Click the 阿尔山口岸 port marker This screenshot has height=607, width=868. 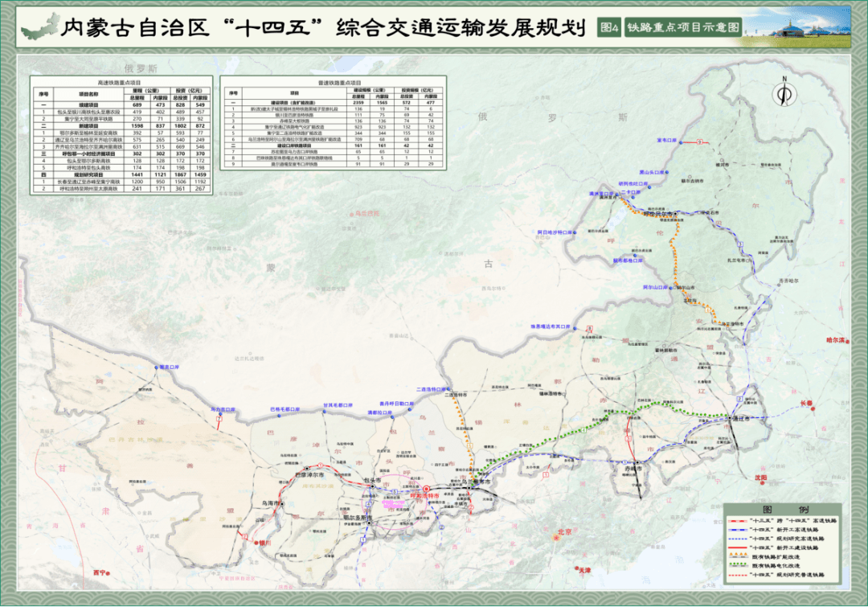pos(671,287)
